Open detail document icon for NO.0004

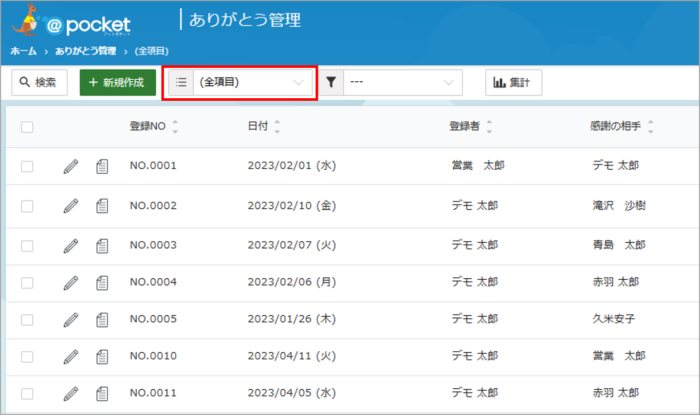tap(102, 283)
